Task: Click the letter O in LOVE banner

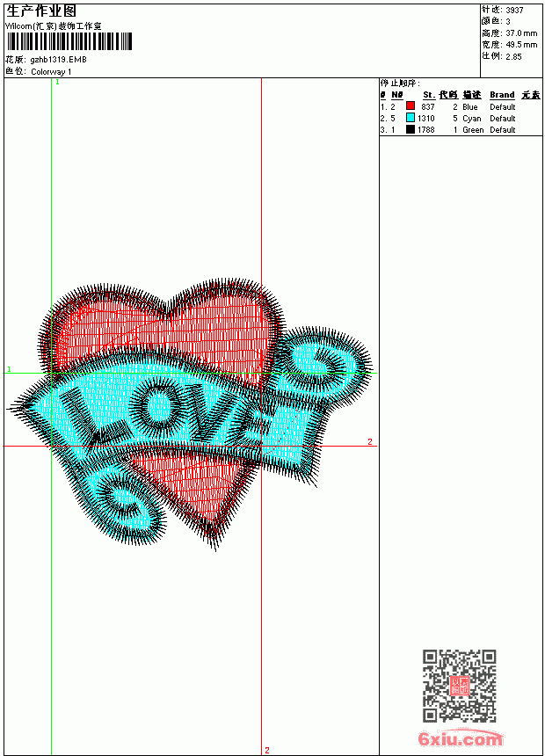Action: click(158, 406)
